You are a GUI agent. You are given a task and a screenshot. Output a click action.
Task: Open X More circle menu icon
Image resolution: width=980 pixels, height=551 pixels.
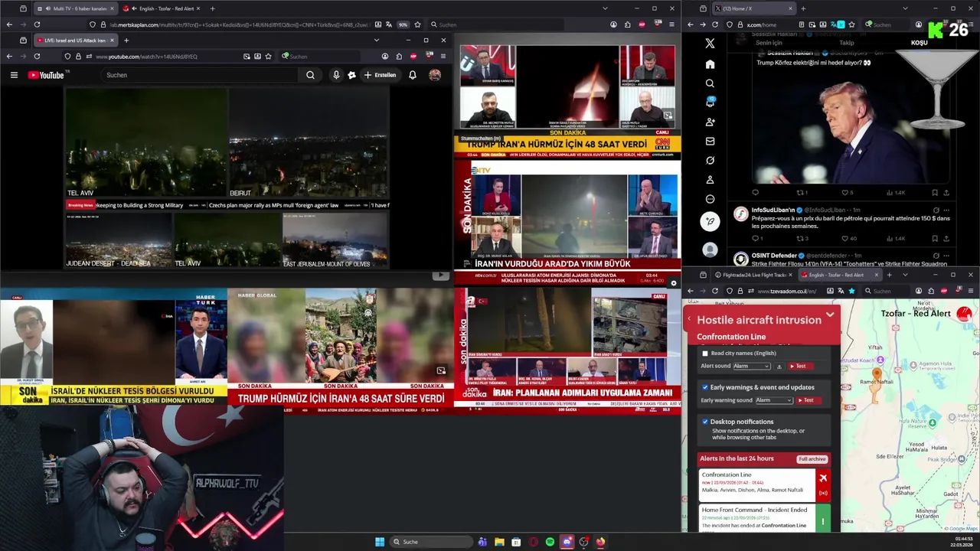tap(710, 199)
